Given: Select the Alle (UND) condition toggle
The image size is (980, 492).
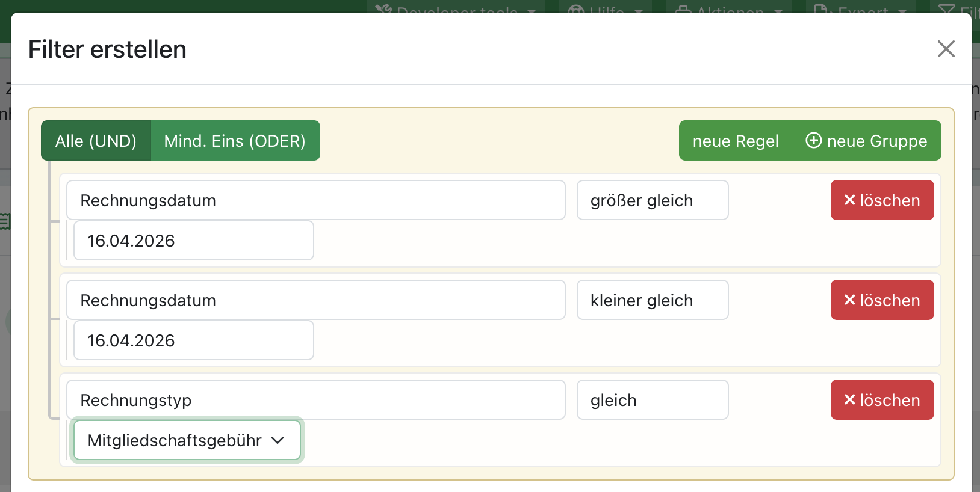Looking at the screenshot, I should click(96, 141).
